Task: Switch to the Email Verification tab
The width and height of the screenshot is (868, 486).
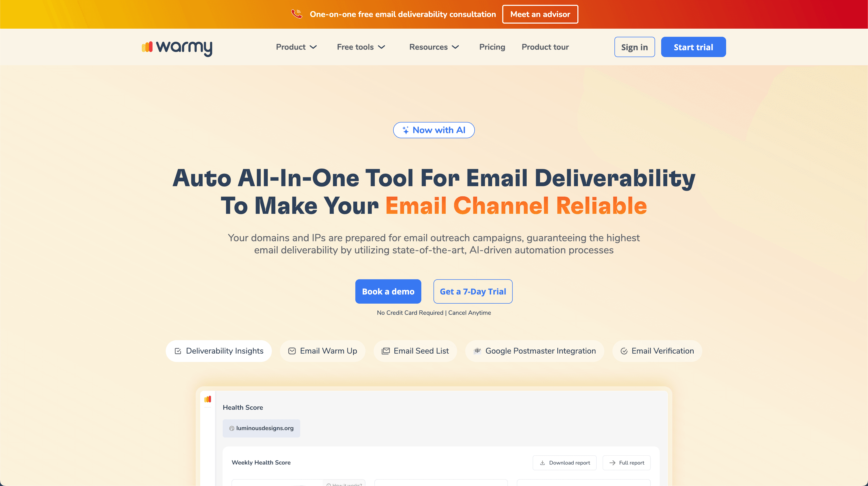Action: point(657,351)
